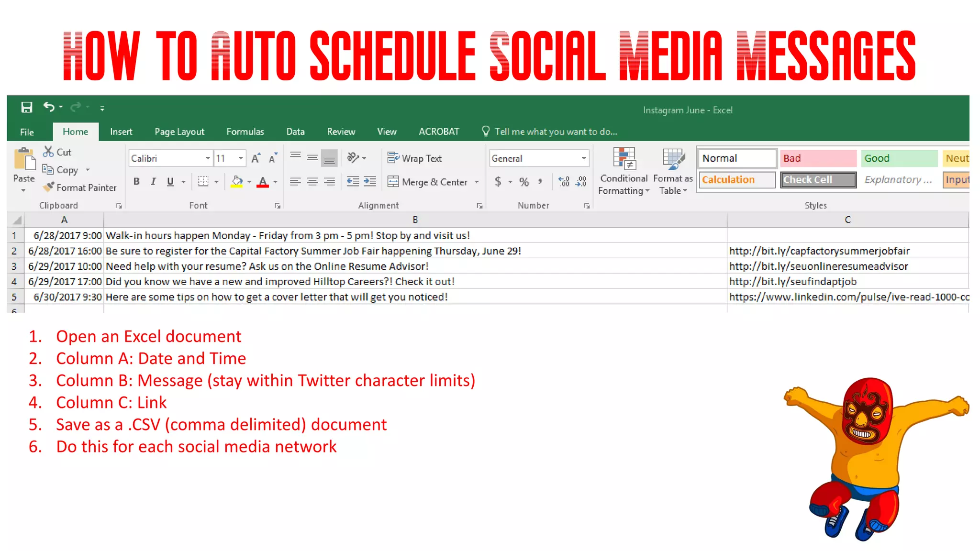The image size is (980, 551).
Task: Open the Font settings dialog launcher
Action: pyautogui.click(x=277, y=206)
